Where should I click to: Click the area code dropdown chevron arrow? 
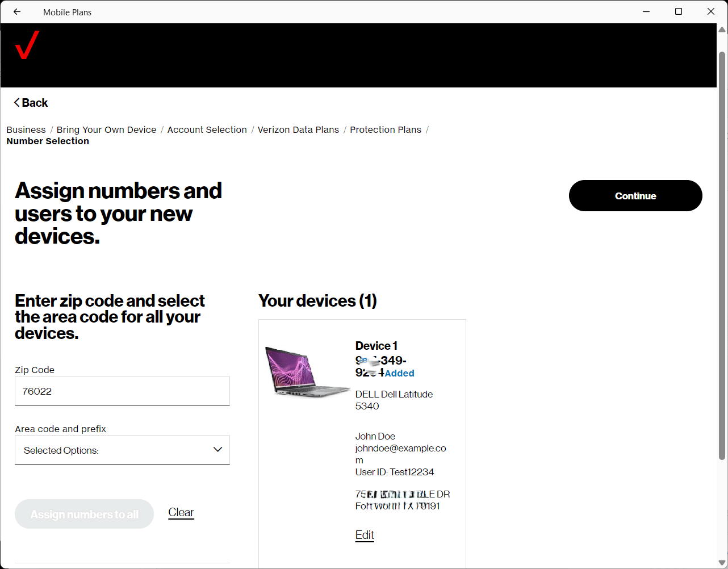click(217, 450)
